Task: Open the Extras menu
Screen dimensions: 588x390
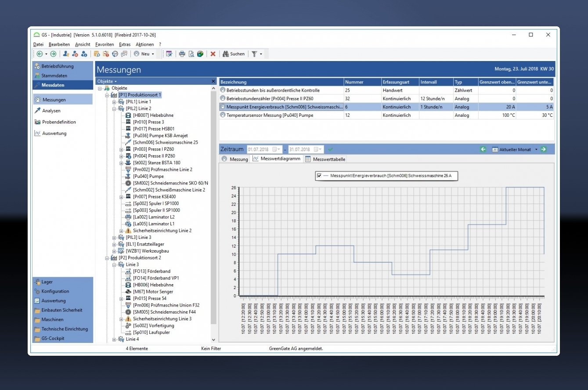Action: tap(124, 44)
